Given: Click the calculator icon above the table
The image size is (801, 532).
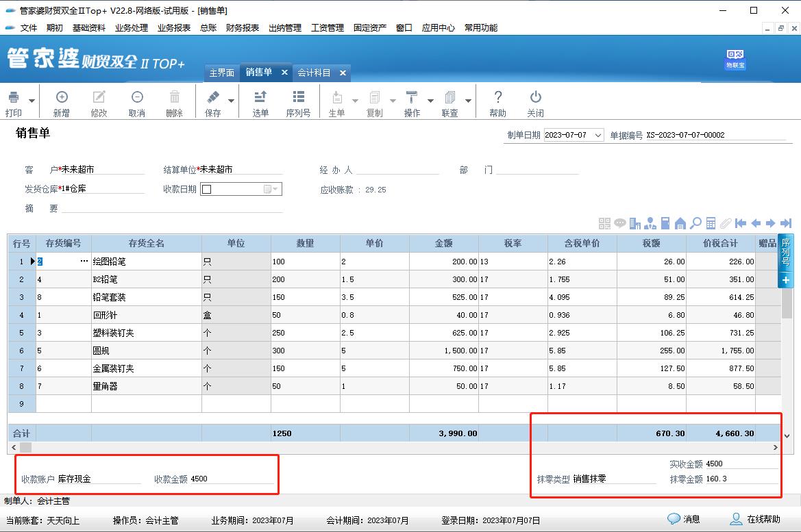Looking at the screenshot, I should [x=711, y=223].
